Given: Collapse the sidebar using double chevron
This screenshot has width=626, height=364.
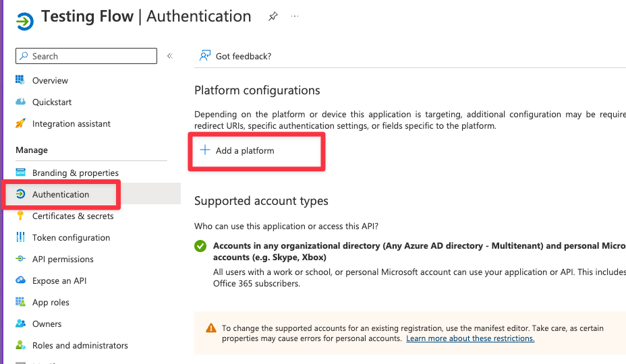Looking at the screenshot, I should pyautogui.click(x=170, y=56).
